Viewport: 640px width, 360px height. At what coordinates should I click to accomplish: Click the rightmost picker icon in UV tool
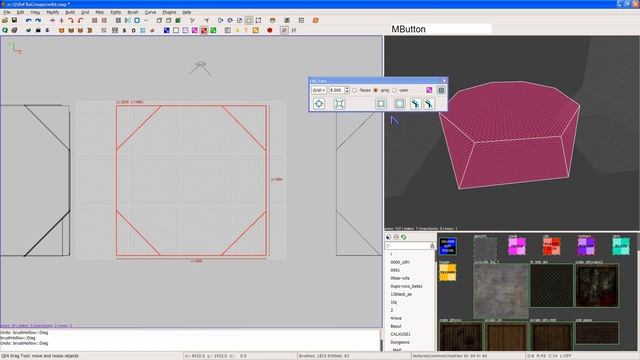tap(429, 104)
